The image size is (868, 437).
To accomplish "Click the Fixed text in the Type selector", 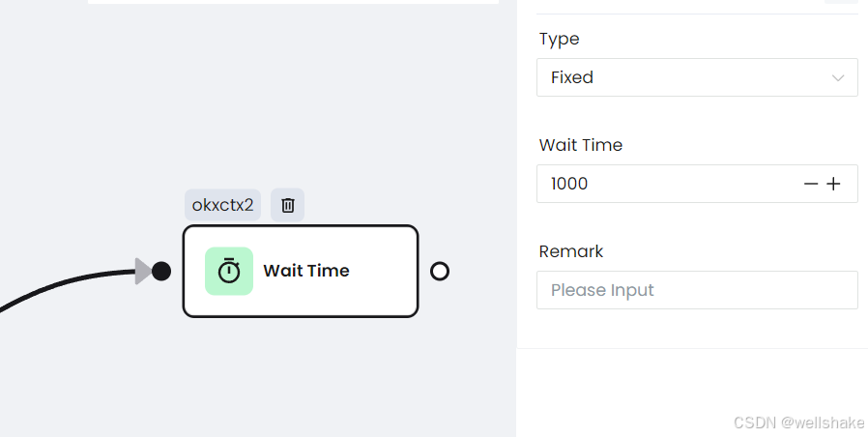I will pos(572,77).
